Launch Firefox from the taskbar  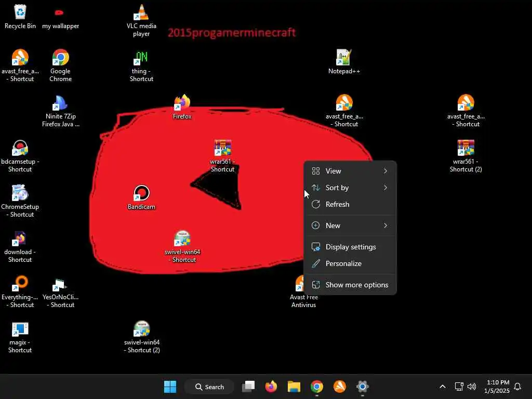[271, 387]
